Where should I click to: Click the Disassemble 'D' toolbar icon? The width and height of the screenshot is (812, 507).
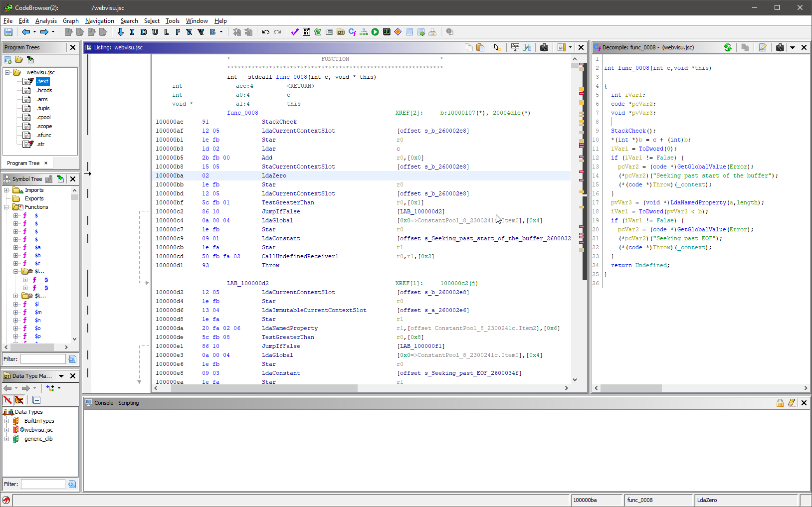(x=144, y=32)
